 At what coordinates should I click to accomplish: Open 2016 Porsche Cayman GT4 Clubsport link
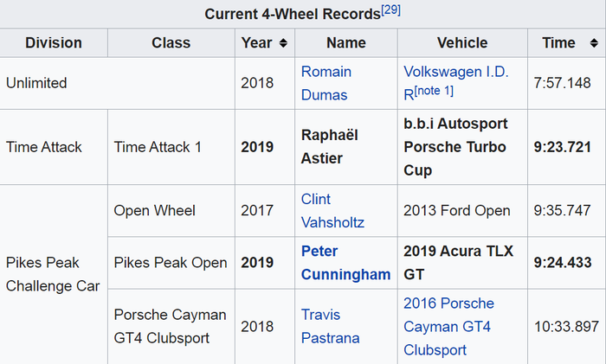pos(448,327)
